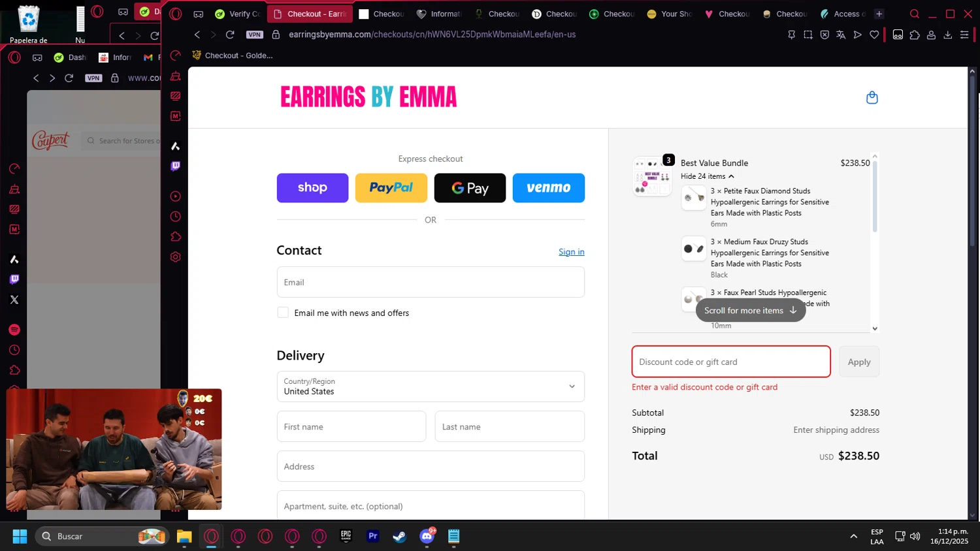Image resolution: width=980 pixels, height=551 pixels.
Task: Click the send-to-Flow arrow icon
Action: point(857,35)
